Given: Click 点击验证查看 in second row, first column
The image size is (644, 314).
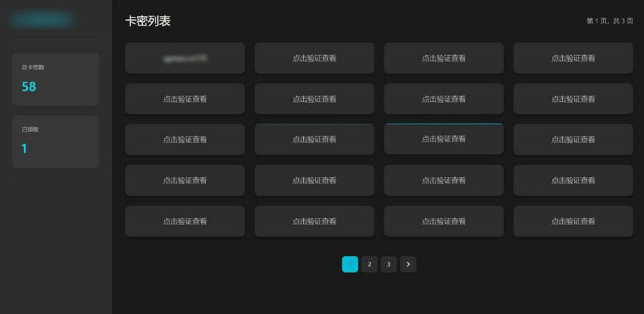Looking at the screenshot, I should [185, 99].
